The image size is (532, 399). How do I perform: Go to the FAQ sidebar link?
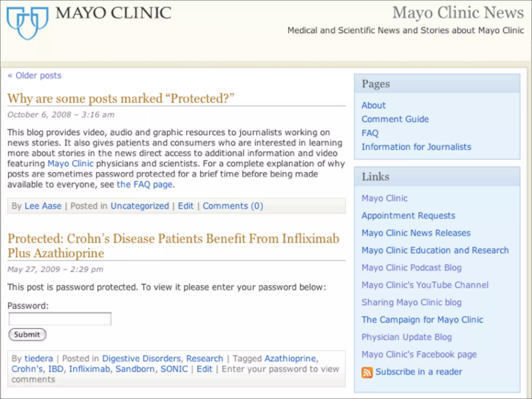pyautogui.click(x=370, y=133)
